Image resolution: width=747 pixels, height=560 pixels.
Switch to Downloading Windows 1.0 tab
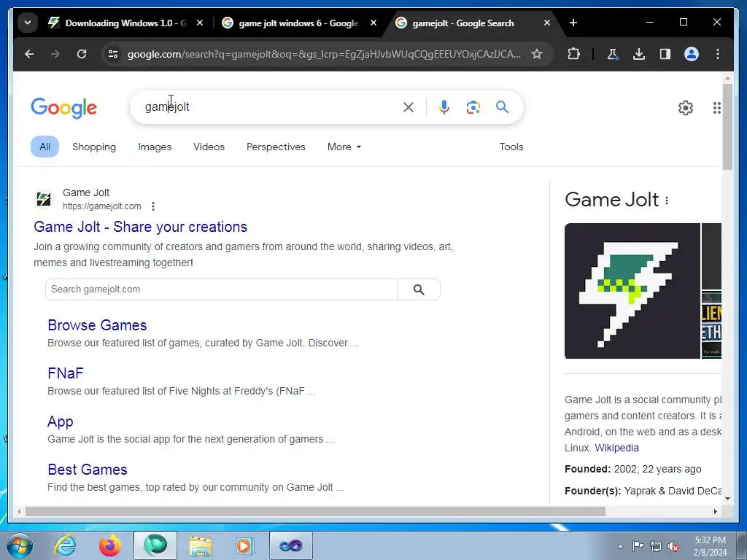tap(125, 23)
